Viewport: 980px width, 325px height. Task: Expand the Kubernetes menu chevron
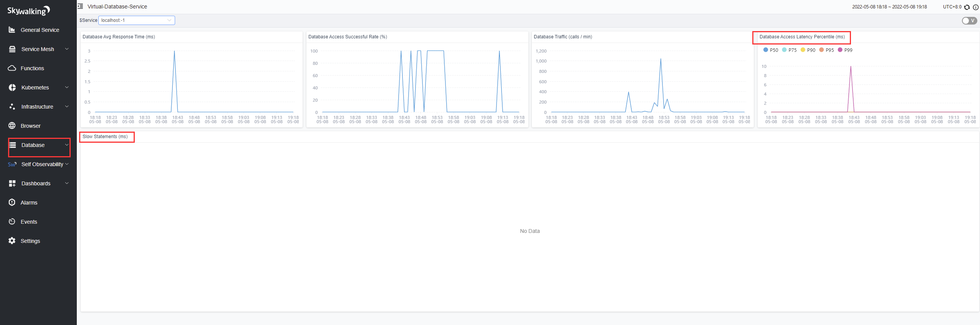[67, 87]
